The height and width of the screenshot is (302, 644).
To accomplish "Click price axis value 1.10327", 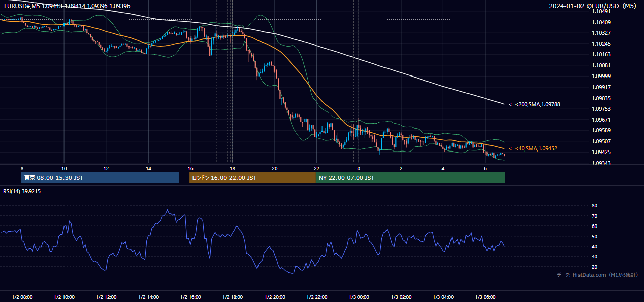I will [601, 33].
